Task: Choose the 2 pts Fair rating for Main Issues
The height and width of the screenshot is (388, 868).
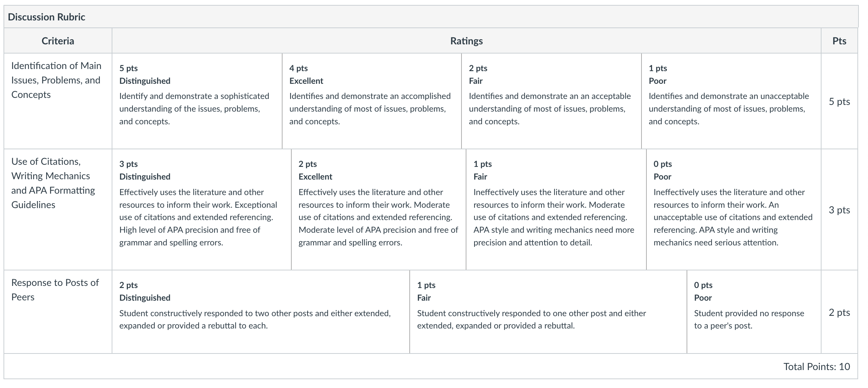Action: click(551, 101)
